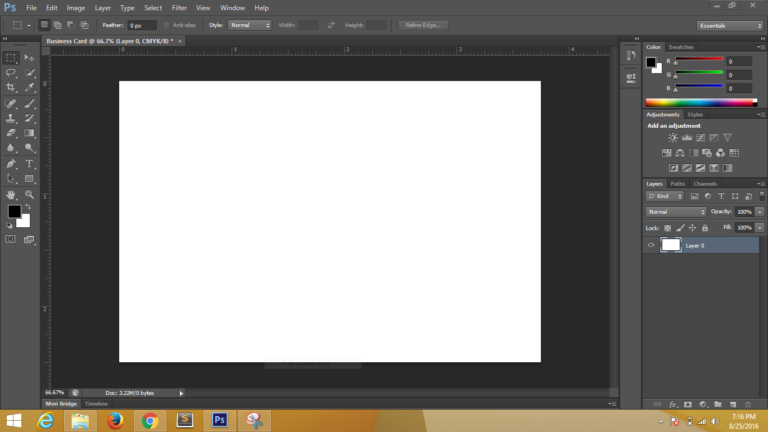Expand the status bar info arrow
Image resolution: width=768 pixels, height=432 pixels.
coord(181,393)
